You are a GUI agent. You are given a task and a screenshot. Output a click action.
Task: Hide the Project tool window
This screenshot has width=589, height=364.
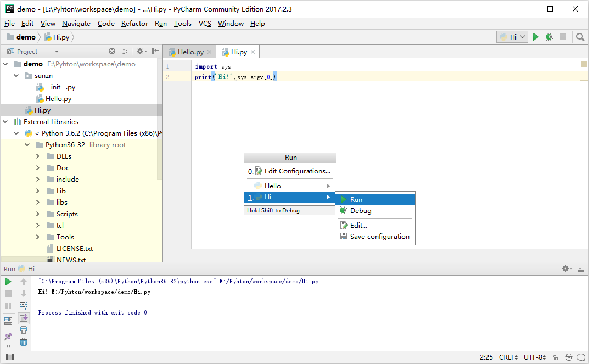(x=155, y=52)
